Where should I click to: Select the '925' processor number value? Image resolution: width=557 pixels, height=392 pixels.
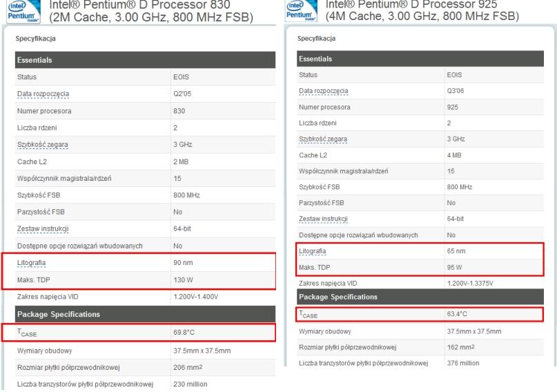click(452, 107)
